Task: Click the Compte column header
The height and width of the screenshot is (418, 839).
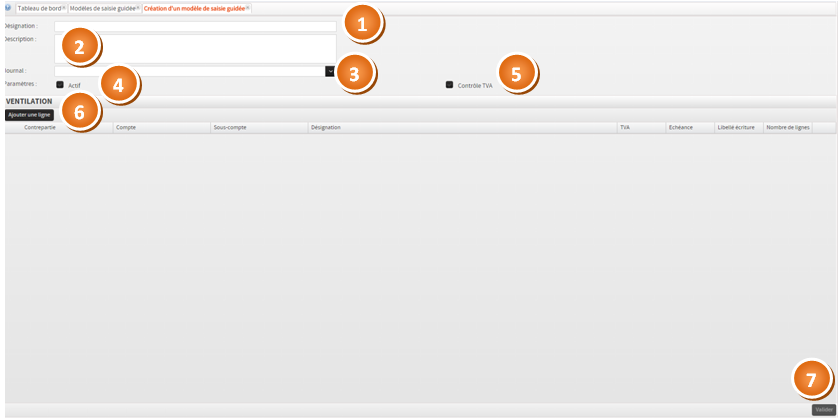Action: pos(162,127)
